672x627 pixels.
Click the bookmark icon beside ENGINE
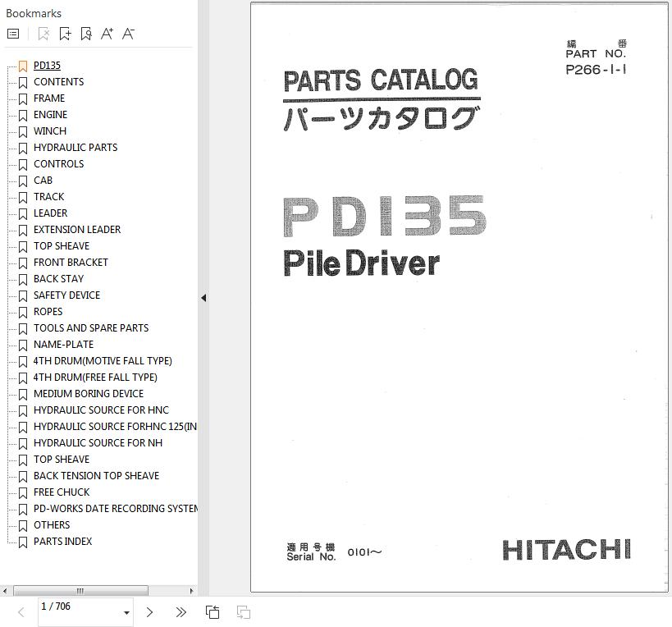tap(23, 116)
